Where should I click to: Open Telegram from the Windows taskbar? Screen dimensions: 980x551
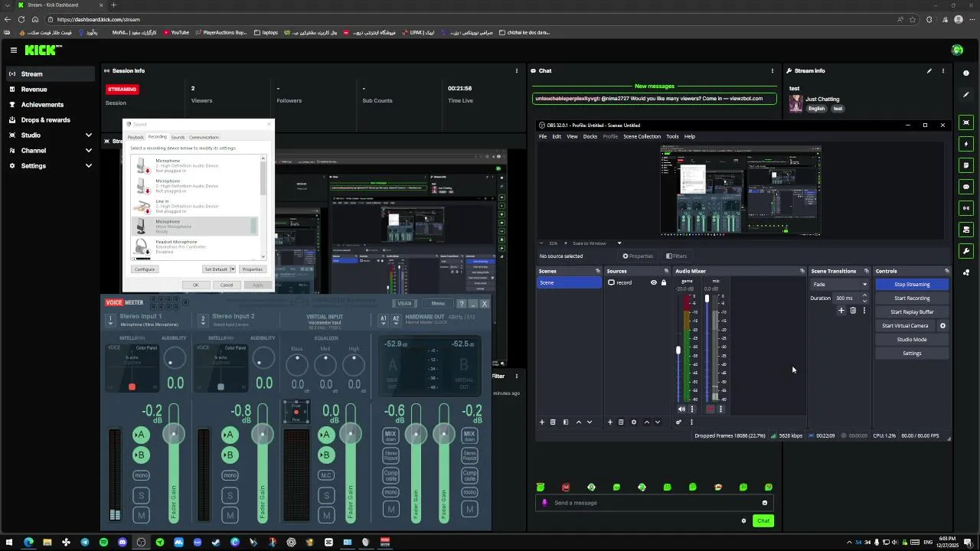[84, 543]
